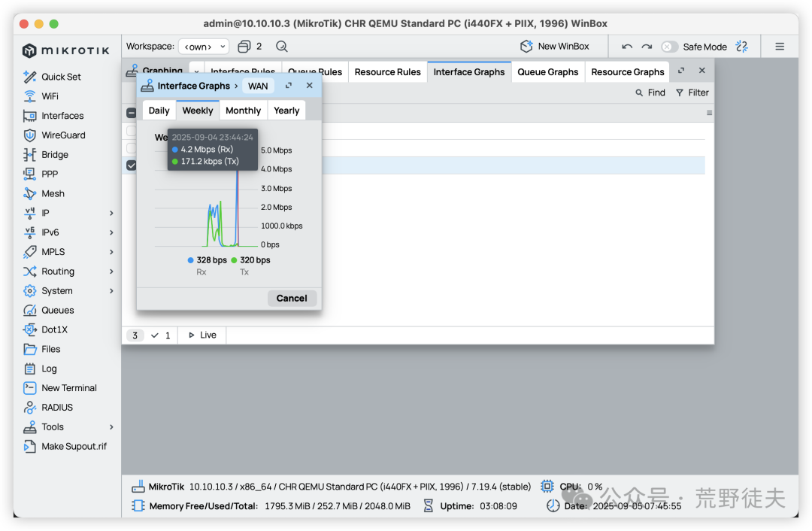Viewport: 812px width, 531px height.
Task: Open the Resource Rules tab
Action: [x=387, y=72]
